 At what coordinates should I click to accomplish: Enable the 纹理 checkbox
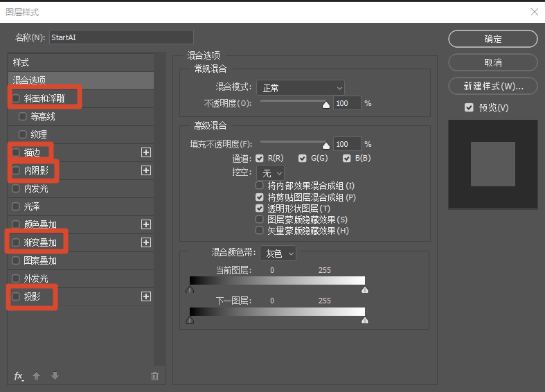point(23,134)
